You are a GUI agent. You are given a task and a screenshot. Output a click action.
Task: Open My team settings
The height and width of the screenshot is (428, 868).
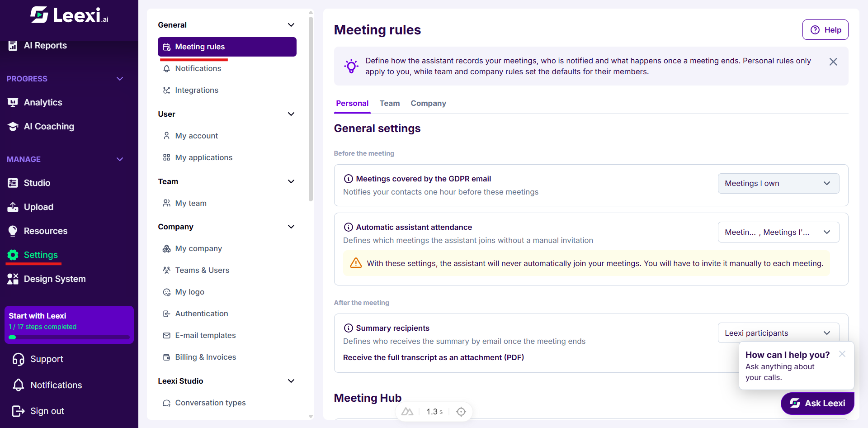click(227, 204)
